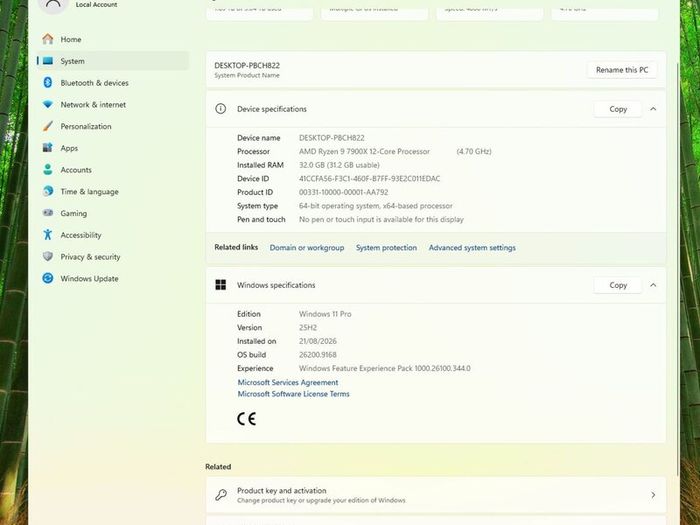
Task: Click the Network & internet wifi icon
Action: [x=48, y=104]
